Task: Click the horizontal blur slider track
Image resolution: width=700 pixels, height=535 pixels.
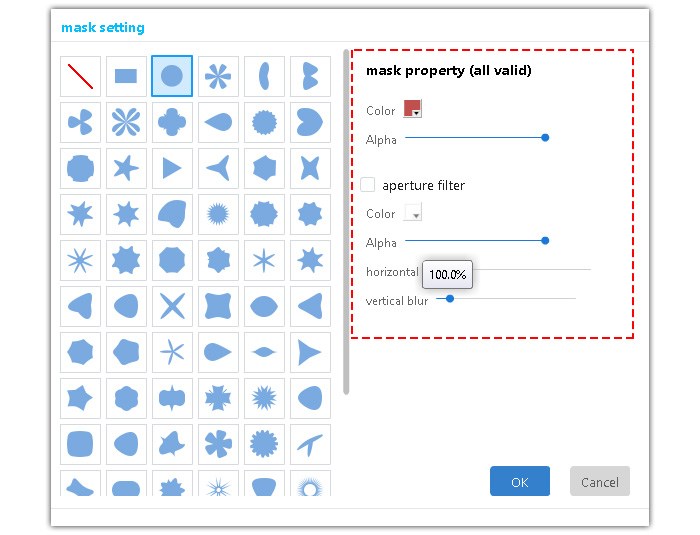Action: point(532,270)
